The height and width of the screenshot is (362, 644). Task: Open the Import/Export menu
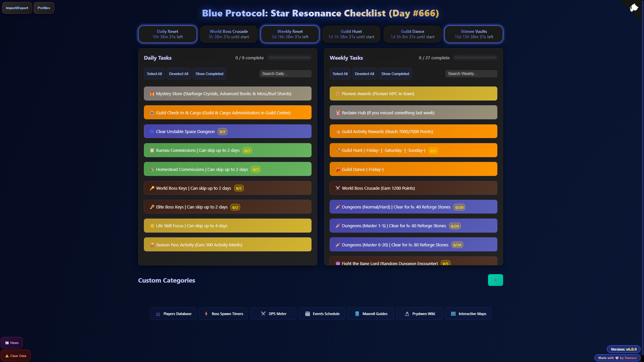pos(17,8)
